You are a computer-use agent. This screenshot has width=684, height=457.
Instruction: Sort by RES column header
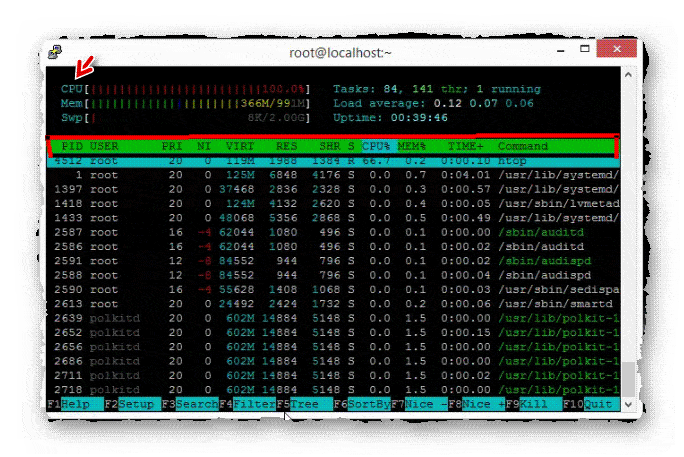click(287, 146)
